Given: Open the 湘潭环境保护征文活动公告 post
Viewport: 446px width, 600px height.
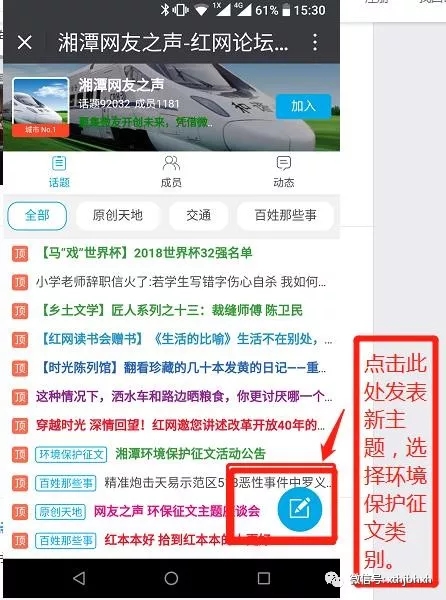Looking at the screenshot, I should [x=190, y=454].
